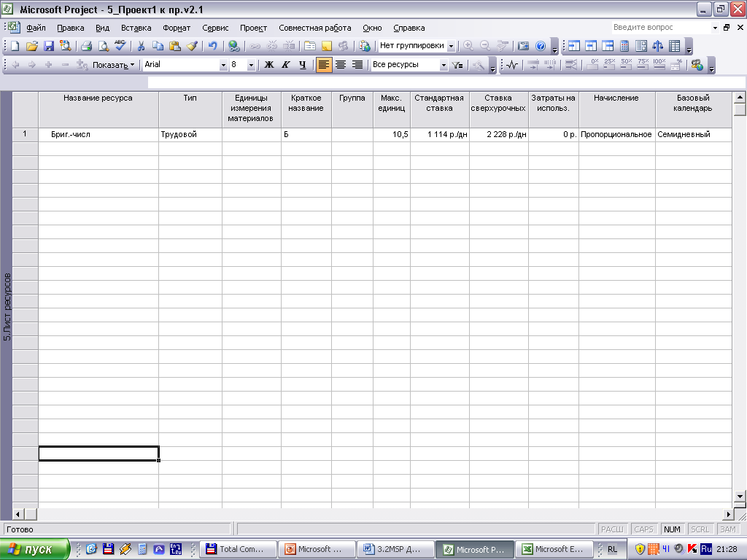The width and height of the screenshot is (747, 560).
Task: Copy the selected cell
Action: pos(158,46)
